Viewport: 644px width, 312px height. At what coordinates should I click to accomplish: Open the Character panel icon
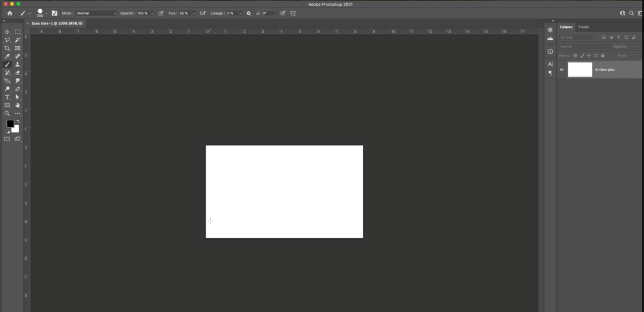[550, 64]
